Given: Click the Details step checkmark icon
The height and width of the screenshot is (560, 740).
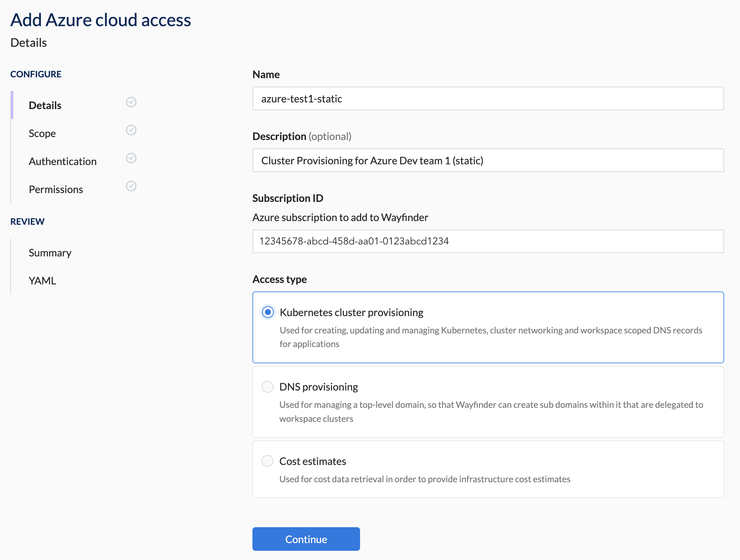Looking at the screenshot, I should (x=131, y=102).
